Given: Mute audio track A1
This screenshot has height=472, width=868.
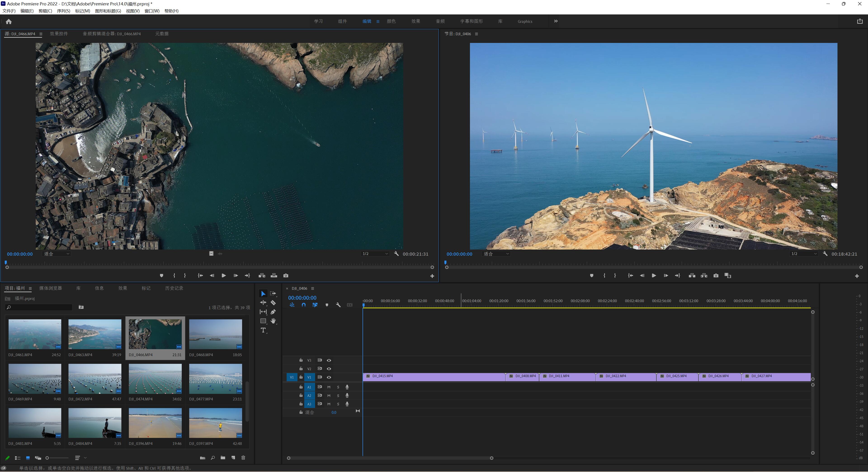Looking at the screenshot, I should pos(329,387).
